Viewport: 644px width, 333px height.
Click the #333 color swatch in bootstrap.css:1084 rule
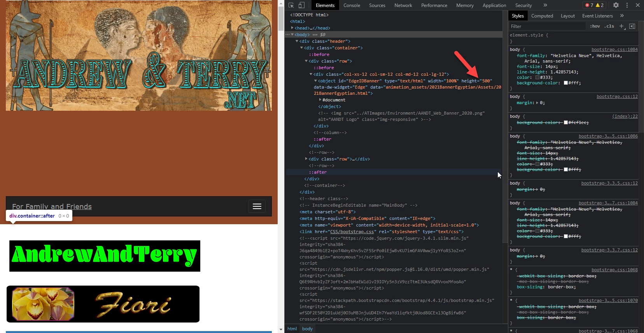click(x=537, y=77)
